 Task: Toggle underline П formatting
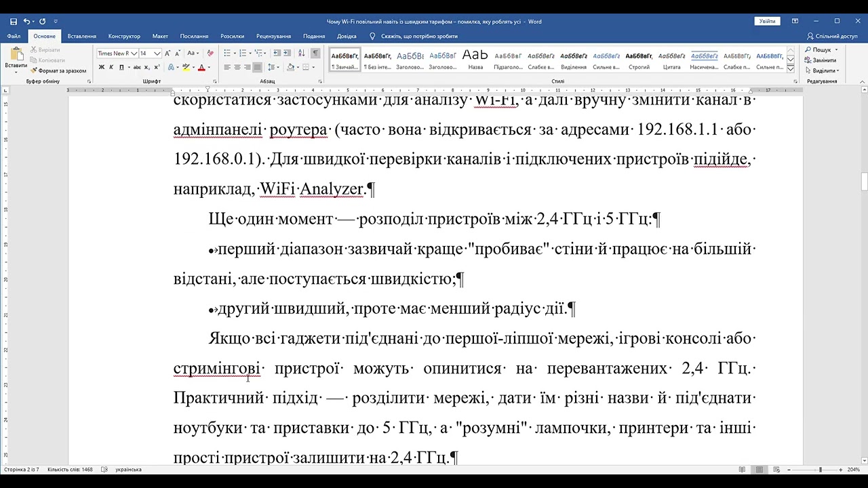(x=121, y=67)
